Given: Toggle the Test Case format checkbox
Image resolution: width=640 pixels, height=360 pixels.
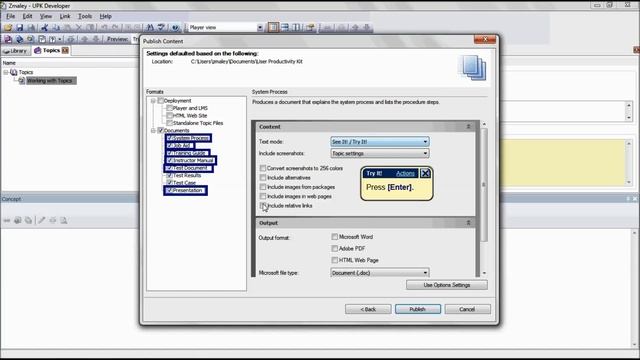Looking at the screenshot, I should [169, 182].
